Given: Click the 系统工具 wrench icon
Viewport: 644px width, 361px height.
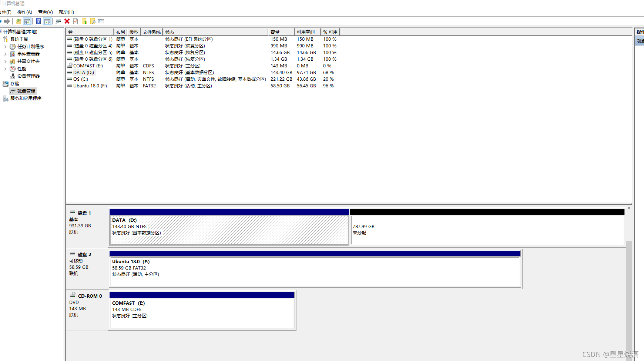Looking at the screenshot, I should coord(6,39).
